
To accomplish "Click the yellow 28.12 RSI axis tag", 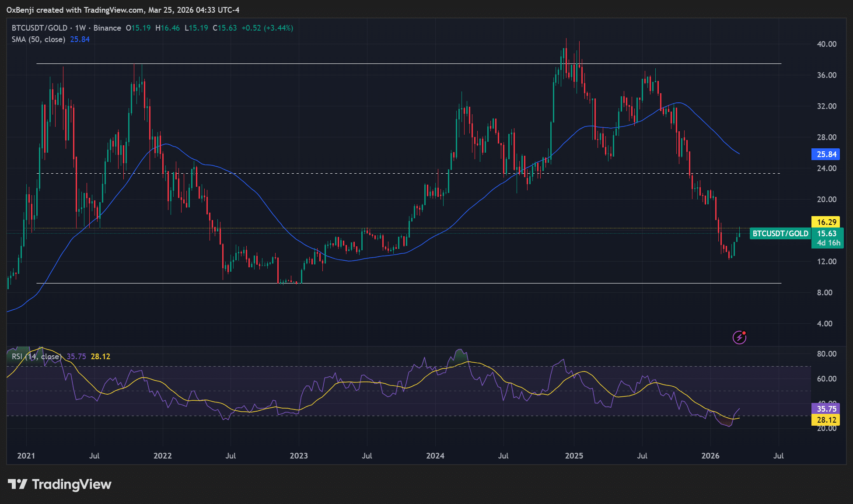I will click(x=826, y=420).
